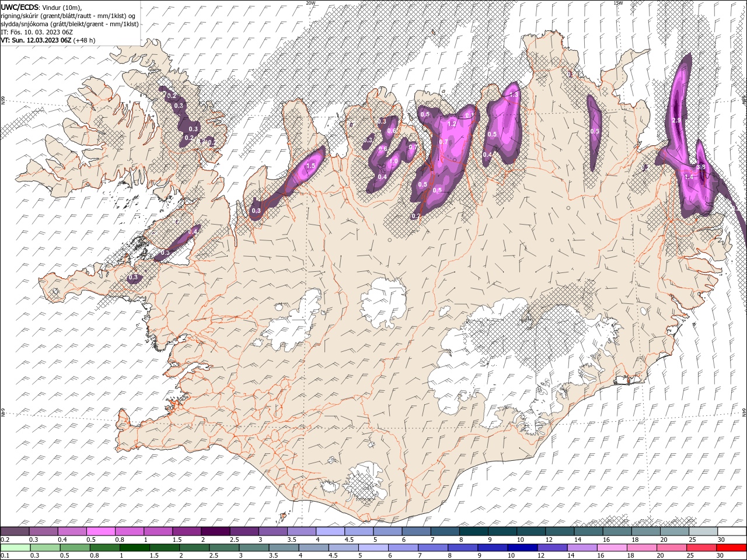Screen dimensions: 747x560
Task: Click the VT valid time line
Action: (48, 40)
